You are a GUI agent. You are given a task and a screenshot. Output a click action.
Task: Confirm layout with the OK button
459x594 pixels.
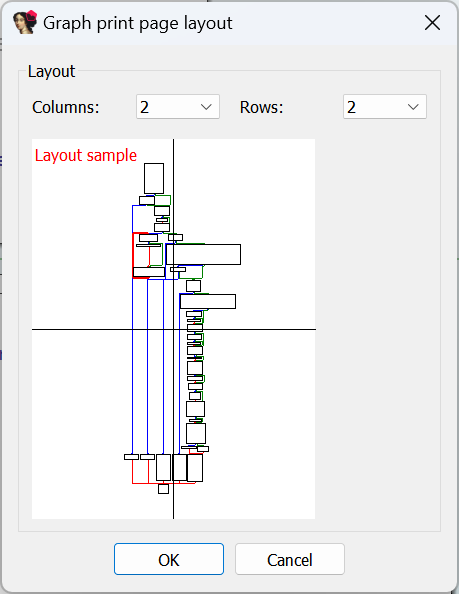tap(169, 559)
